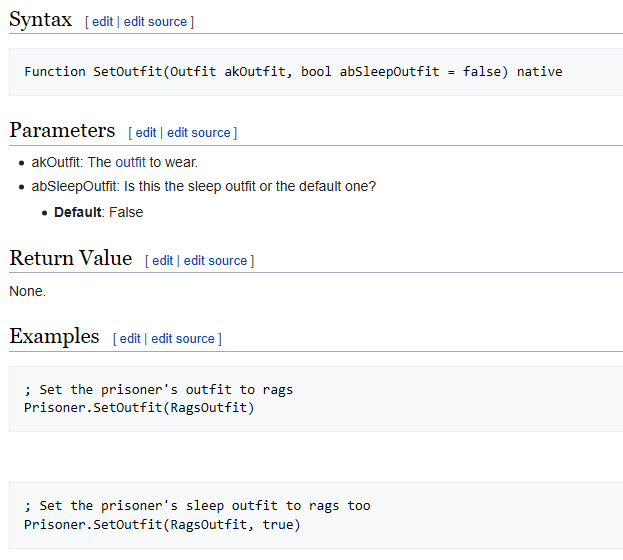The width and height of the screenshot is (623, 560).
Task: Click the Parameters section heading
Action: click(62, 131)
